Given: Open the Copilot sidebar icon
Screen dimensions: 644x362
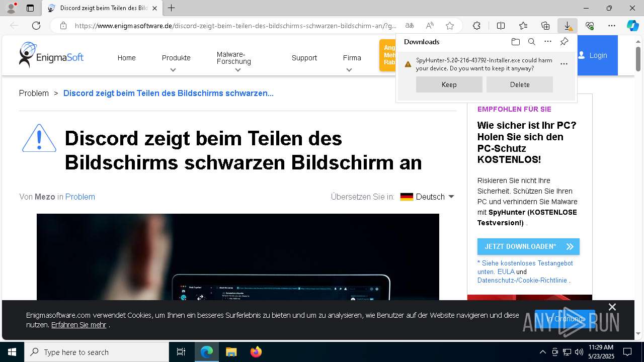Looking at the screenshot, I should [632, 26].
